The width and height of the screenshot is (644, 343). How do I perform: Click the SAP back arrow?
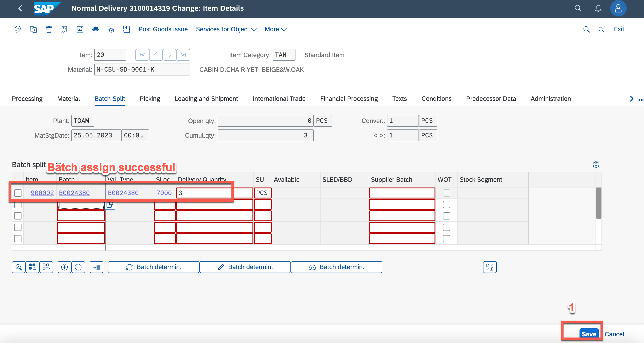21,8
